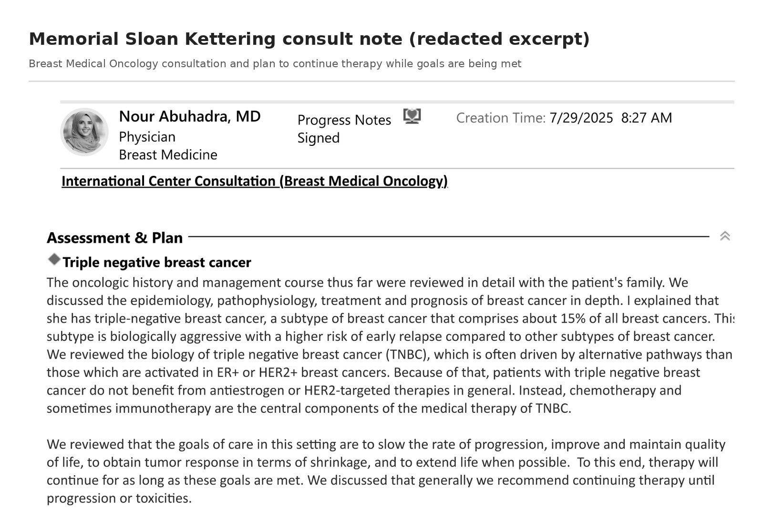Click the line ending 'progression or toxicities.'
This screenshot has height=532, width=763.
coord(119,499)
